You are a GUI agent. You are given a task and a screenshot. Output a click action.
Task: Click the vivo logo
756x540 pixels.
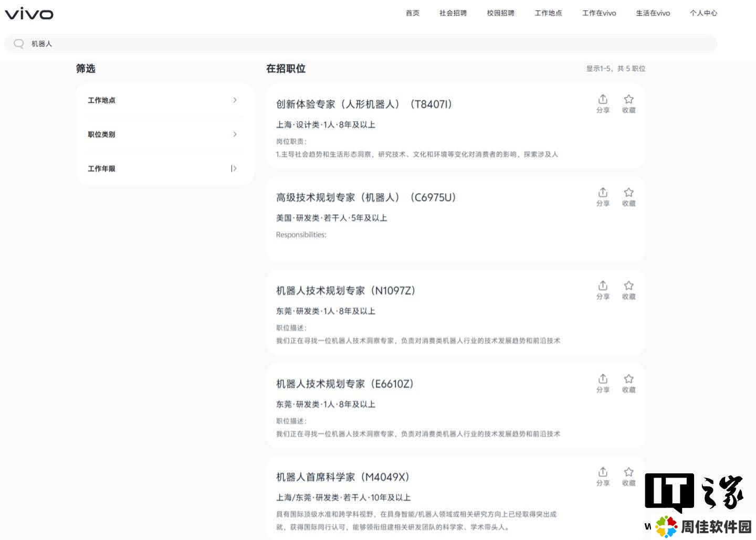tap(29, 14)
